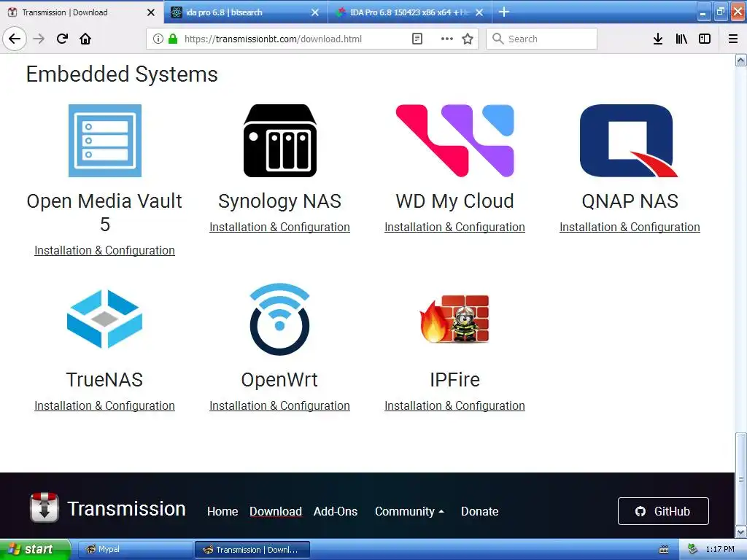747x560 pixels.
Task: Click the IPFire title text
Action: click(x=455, y=379)
